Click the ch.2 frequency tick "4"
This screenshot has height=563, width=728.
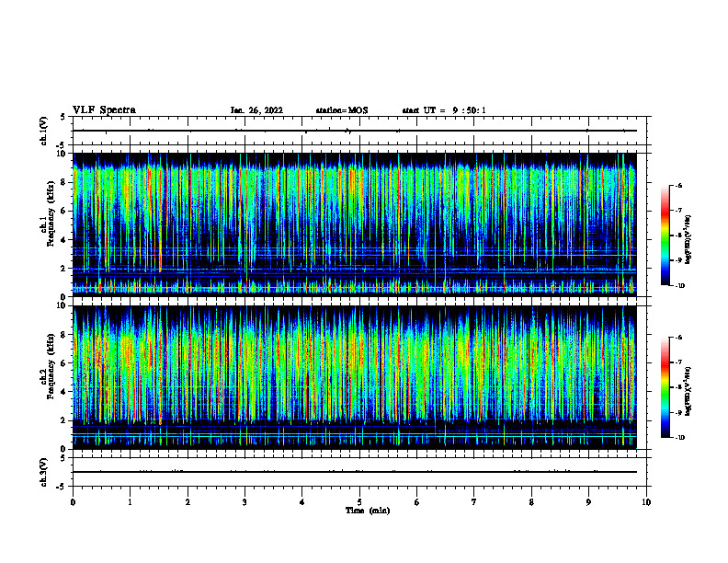(63, 392)
